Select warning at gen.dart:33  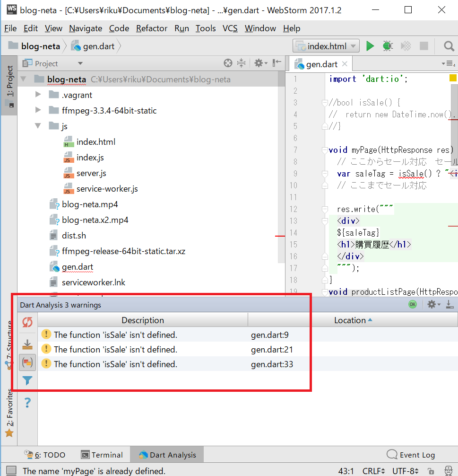point(248,364)
